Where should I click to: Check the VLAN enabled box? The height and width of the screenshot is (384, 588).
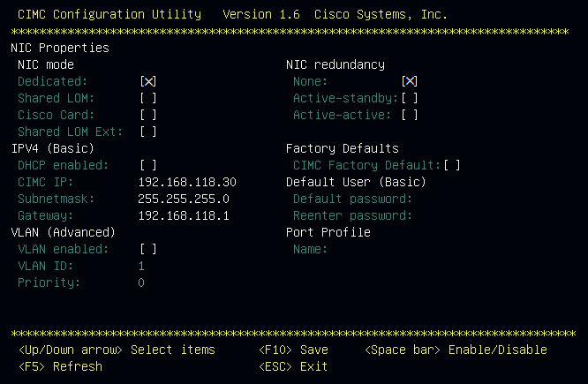point(148,249)
